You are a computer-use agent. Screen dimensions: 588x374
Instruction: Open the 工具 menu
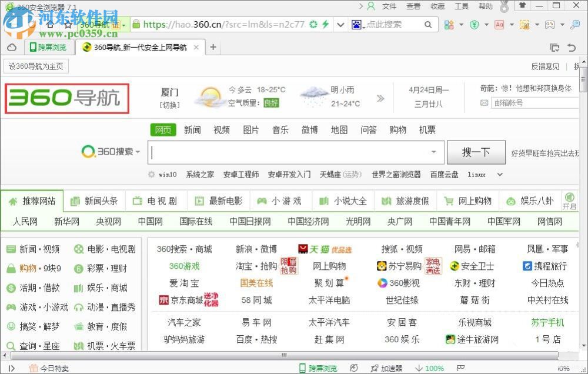462,6
